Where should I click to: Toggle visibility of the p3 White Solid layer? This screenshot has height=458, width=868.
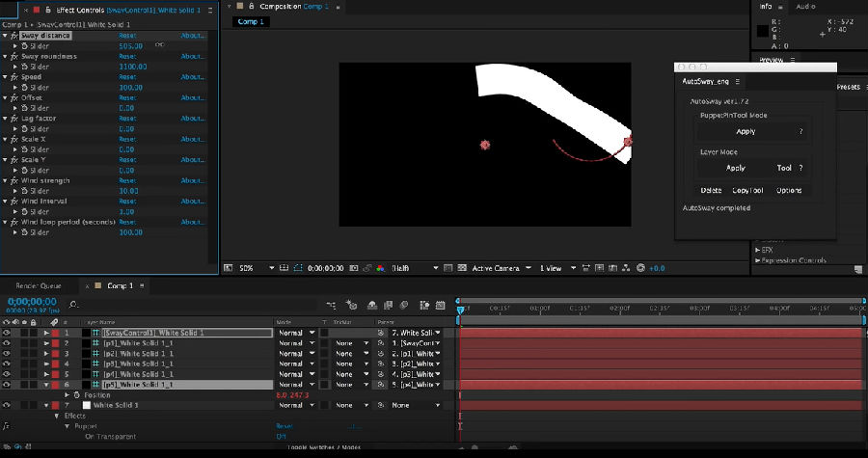click(x=7, y=364)
